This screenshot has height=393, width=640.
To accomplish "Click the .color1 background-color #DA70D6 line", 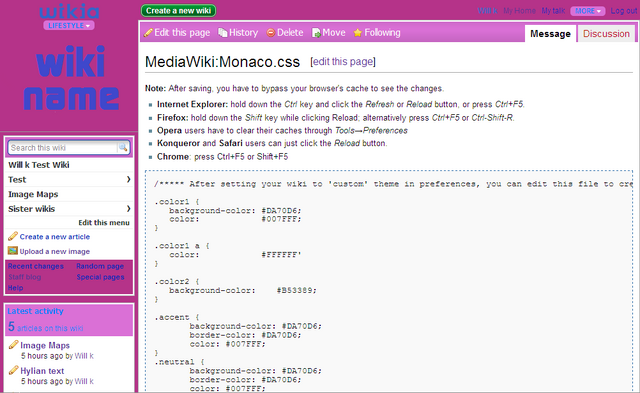I will 235,211.
